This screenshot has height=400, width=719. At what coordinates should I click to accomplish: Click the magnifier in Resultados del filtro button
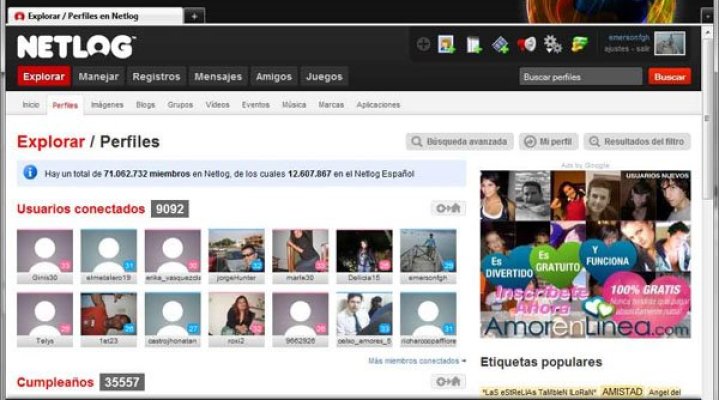click(x=594, y=142)
